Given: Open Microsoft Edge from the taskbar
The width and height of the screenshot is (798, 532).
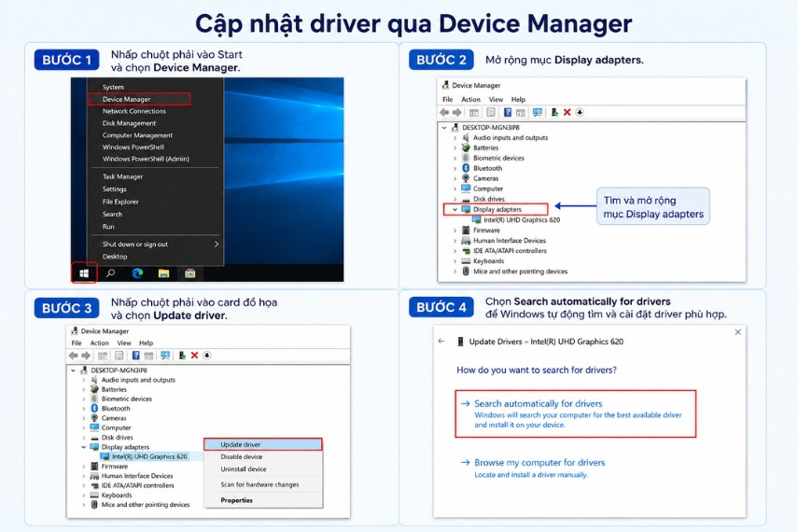Looking at the screenshot, I should coord(137,273).
